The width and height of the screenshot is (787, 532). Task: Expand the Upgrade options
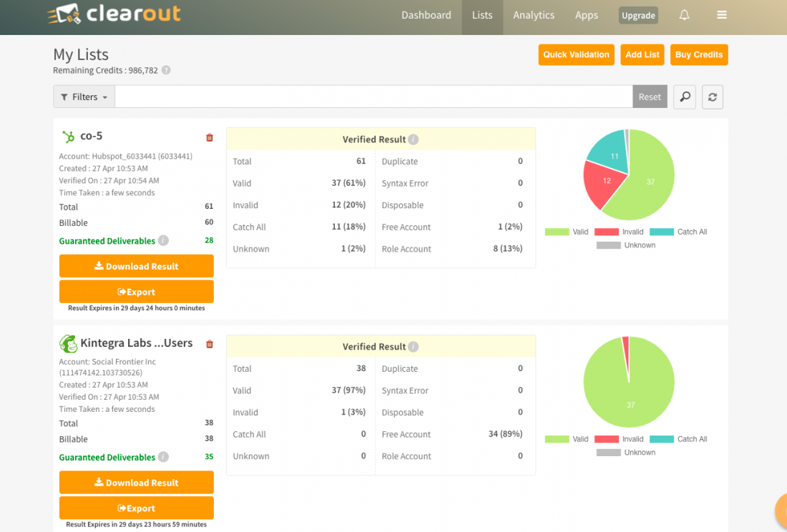[638, 15]
